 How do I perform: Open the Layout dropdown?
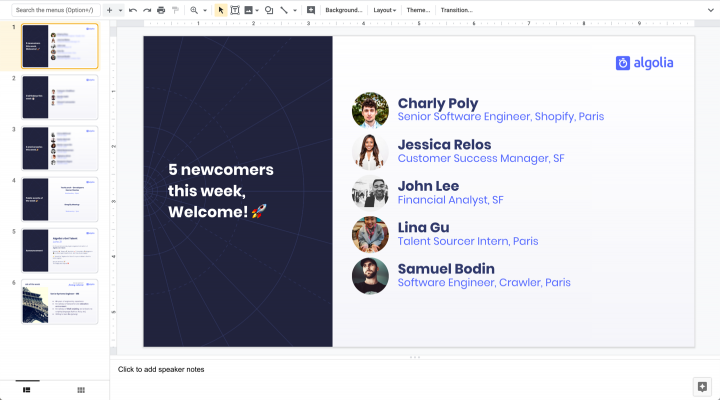coord(384,10)
